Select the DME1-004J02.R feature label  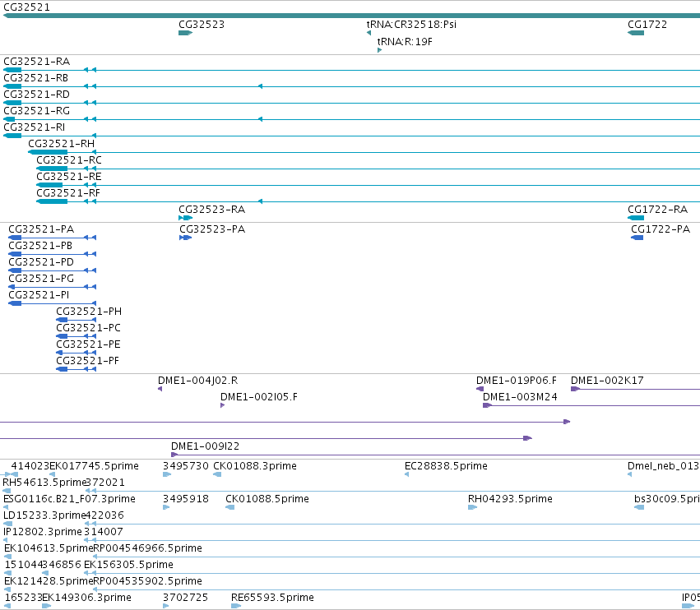click(x=197, y=380)
